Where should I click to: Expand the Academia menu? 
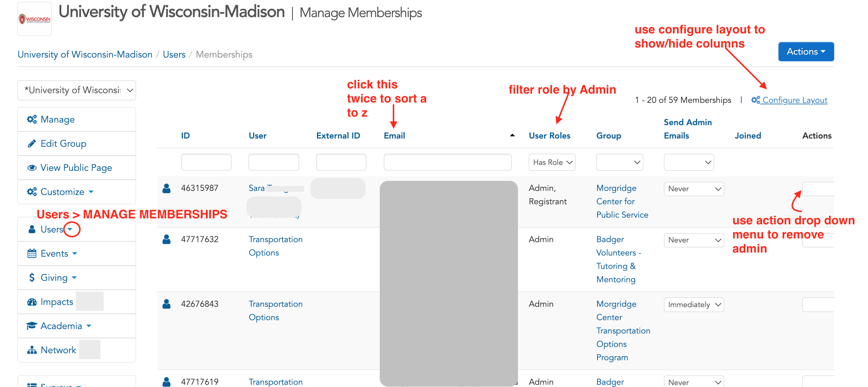[x=77, y=326]
